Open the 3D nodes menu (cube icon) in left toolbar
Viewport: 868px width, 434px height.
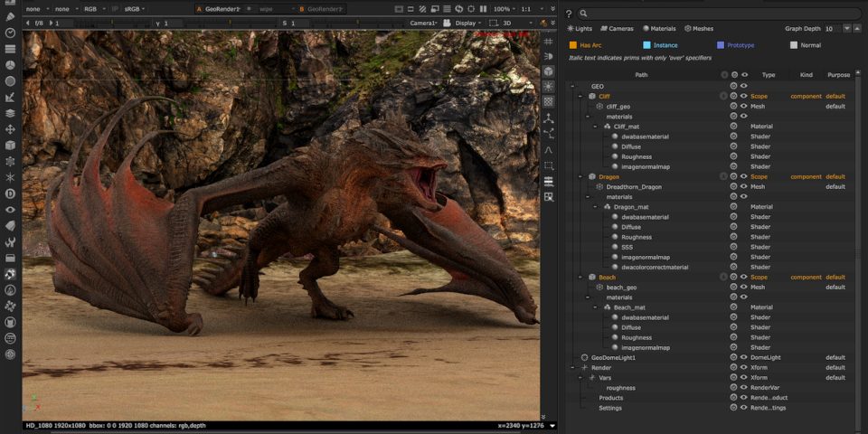click(10, 146)
